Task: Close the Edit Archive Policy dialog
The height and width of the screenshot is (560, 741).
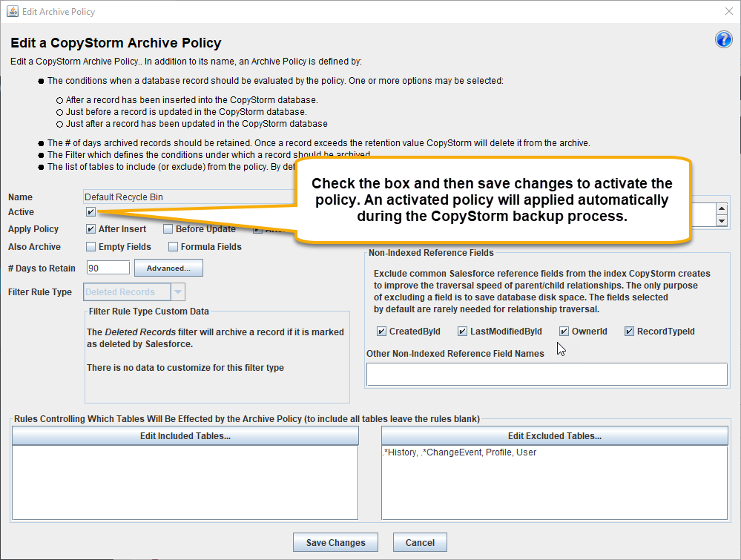Action: tap(728, 11)
